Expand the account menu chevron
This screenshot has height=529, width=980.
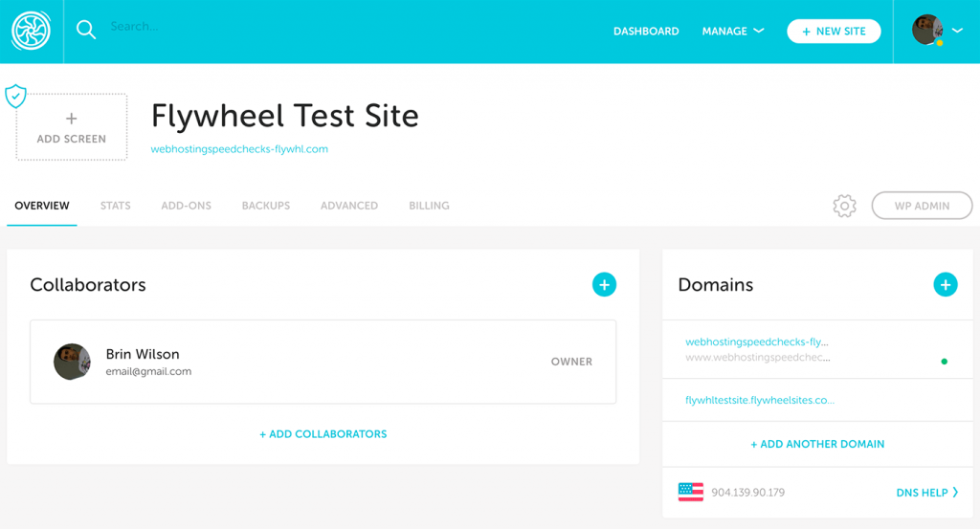point(957,30)
